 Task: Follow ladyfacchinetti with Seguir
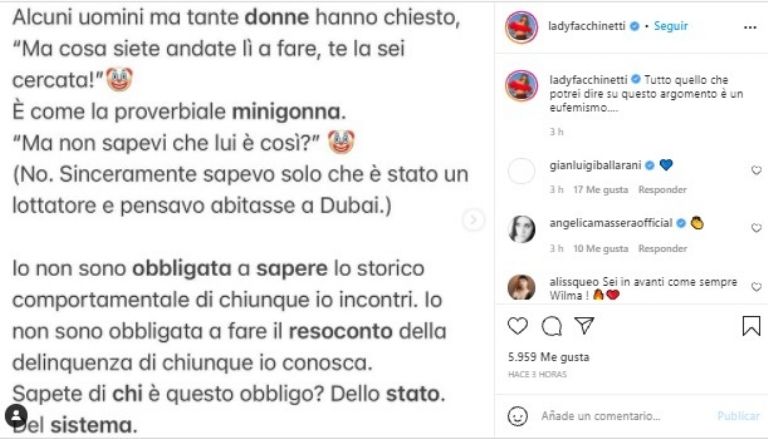click(671, 26)
